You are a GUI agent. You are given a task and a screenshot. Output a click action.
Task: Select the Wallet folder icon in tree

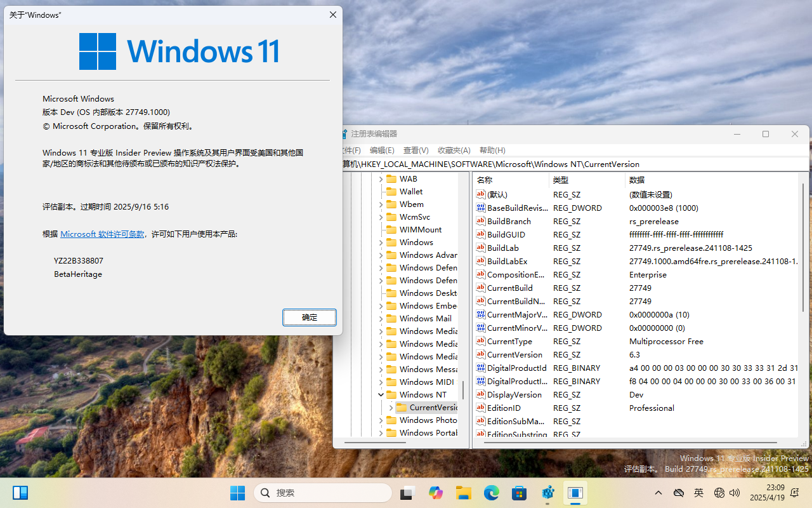(391, 191)
